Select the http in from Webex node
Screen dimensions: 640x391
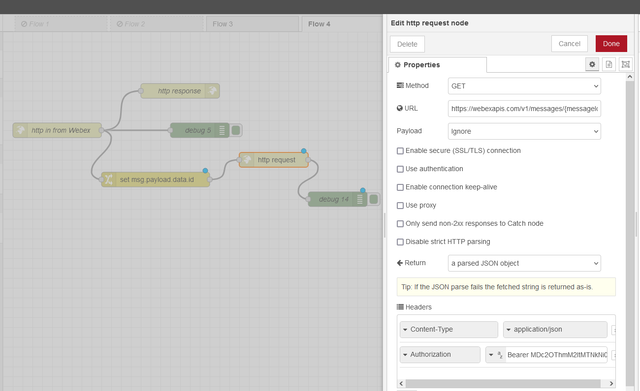click(57, 130)
